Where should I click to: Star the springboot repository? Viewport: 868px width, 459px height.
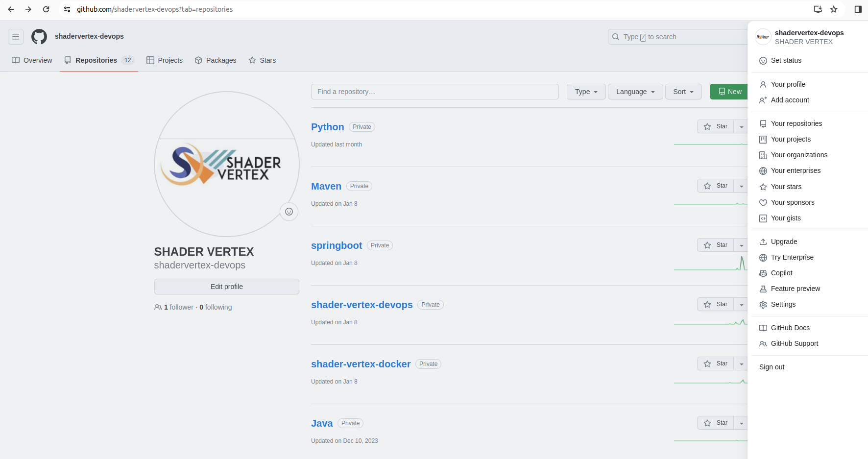click(715, 245)
